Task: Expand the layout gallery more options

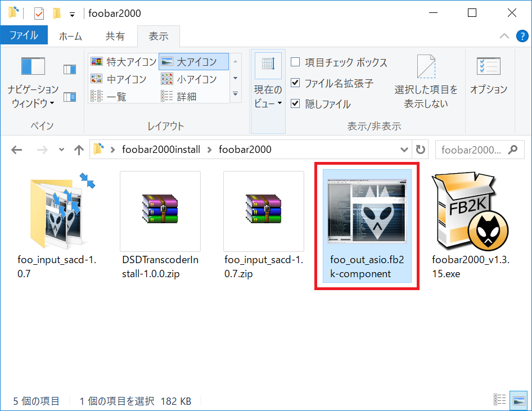Action: tap(235, 94)
